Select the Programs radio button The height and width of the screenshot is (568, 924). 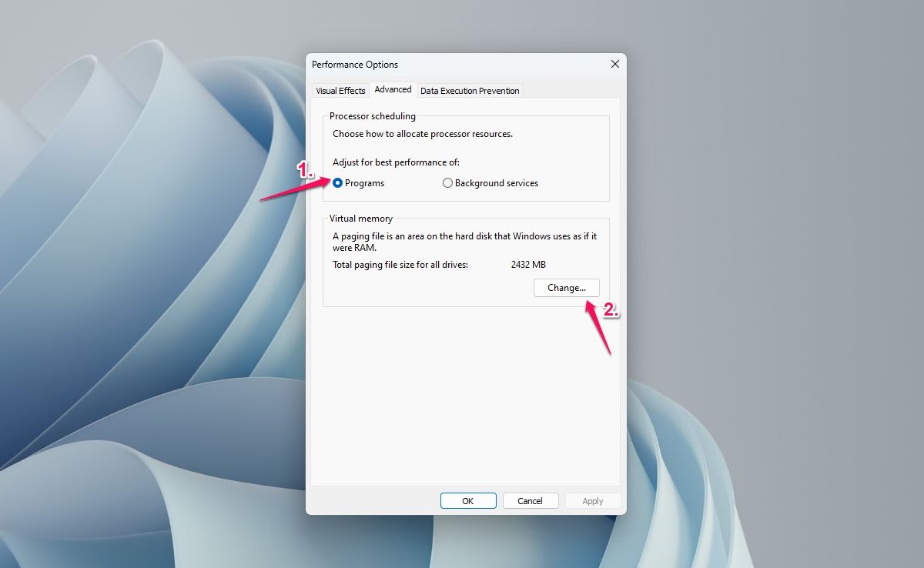[338, 183]
